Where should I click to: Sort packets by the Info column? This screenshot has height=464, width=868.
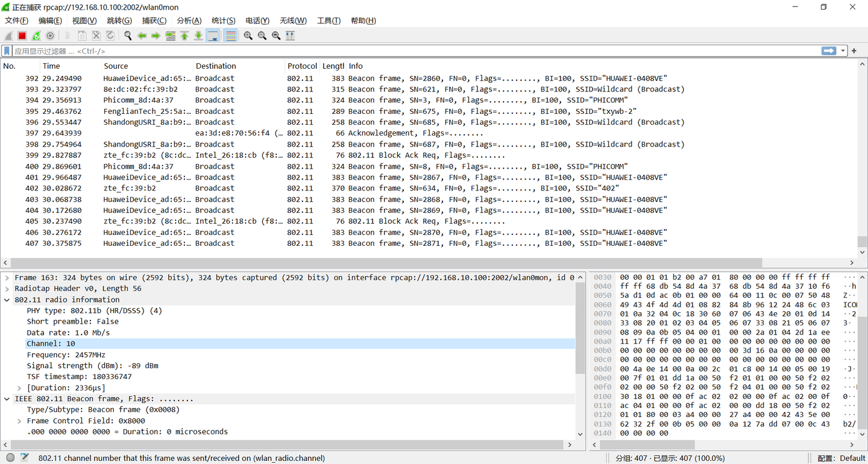(602, 66)
